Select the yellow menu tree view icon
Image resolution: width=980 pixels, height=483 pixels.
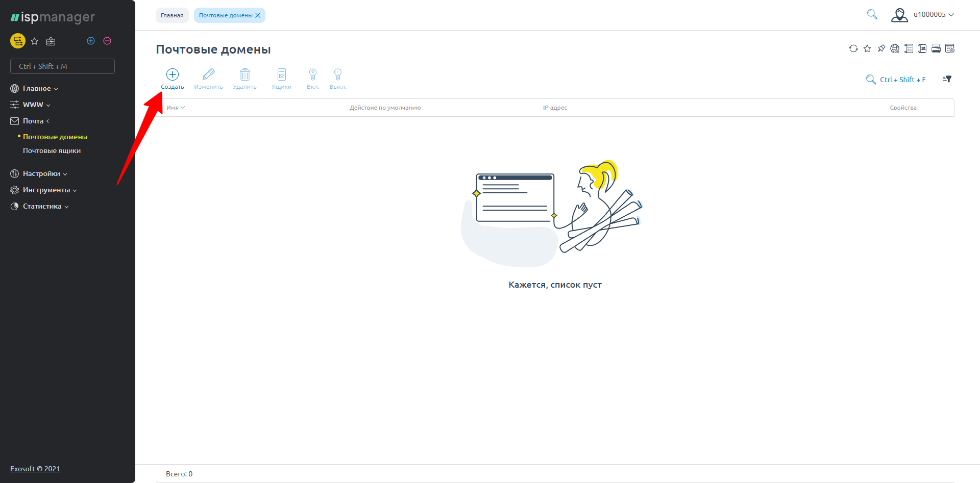pos(18,41)
